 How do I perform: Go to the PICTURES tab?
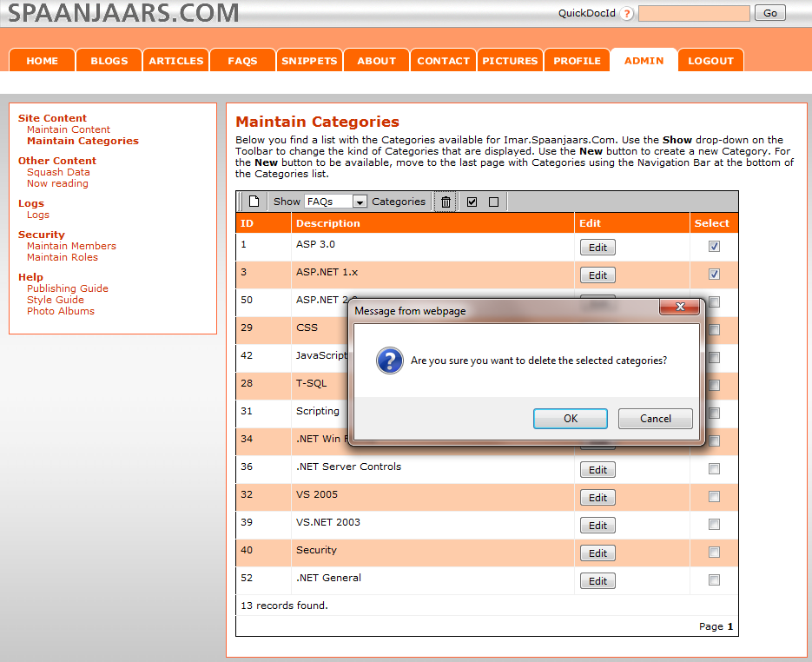[x=510, y=61]
